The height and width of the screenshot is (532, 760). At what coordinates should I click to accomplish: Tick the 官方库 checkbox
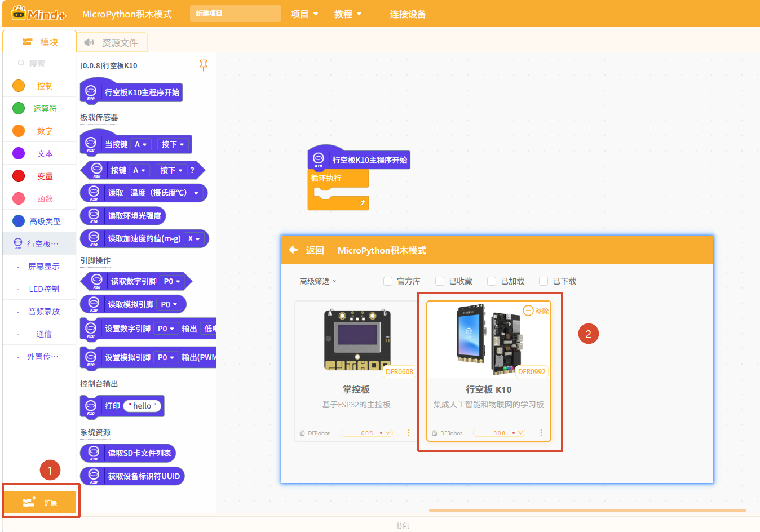pyautogui.click(x=388, y=281)
